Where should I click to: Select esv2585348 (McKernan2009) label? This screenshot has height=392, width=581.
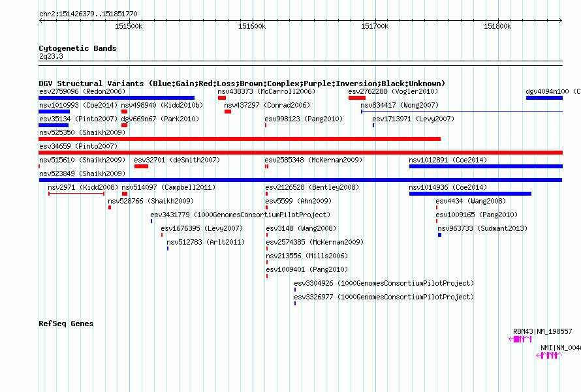point(313,160)
